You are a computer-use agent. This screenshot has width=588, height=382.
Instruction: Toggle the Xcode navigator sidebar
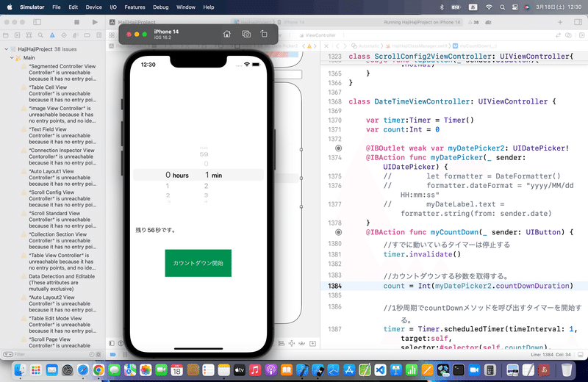[37, 22]
